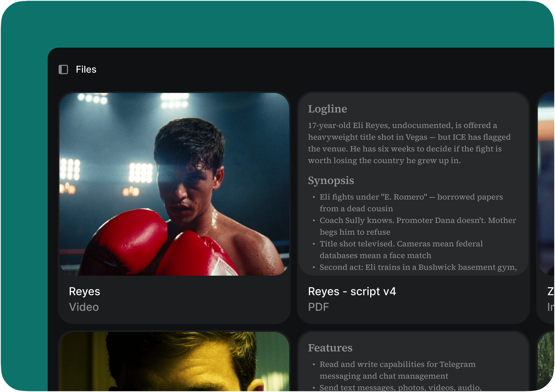
Task: Open the Reyes boxer video thumbnail
Action: pyautogui.click(x=174, y=184)
